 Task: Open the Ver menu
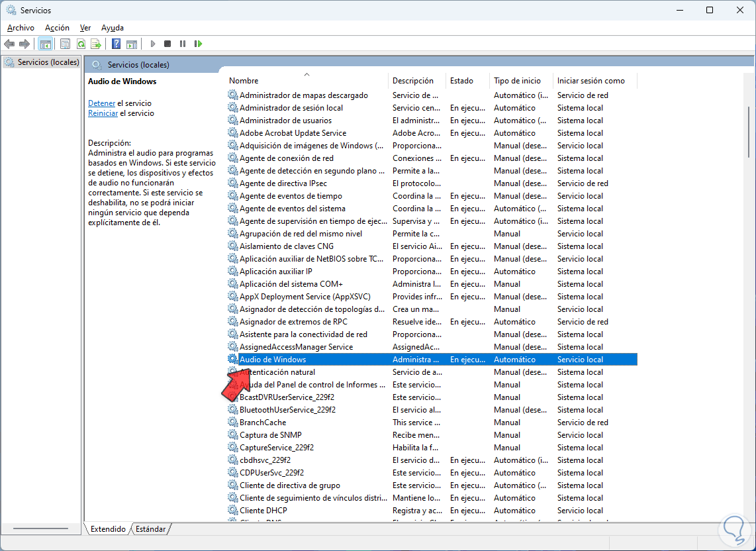click(85, 28)
